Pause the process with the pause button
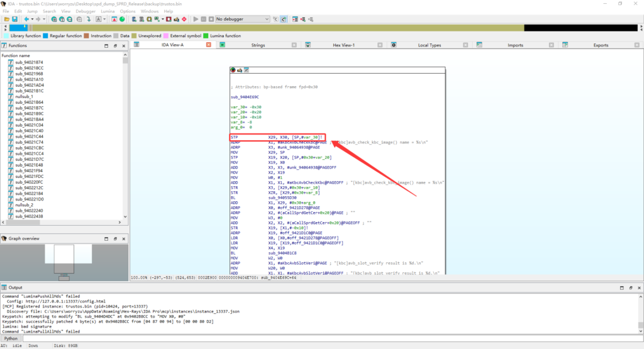 tap(203, 19)
